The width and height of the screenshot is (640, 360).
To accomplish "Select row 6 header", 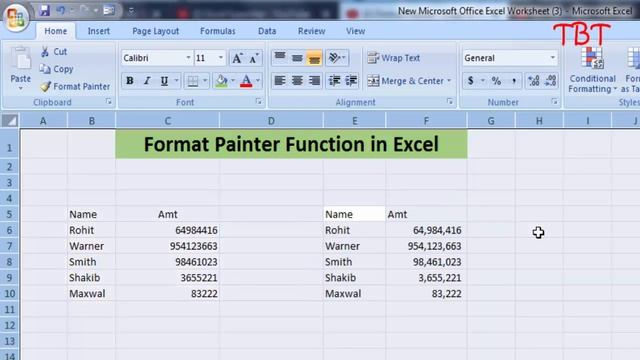I will coord(9,230).
